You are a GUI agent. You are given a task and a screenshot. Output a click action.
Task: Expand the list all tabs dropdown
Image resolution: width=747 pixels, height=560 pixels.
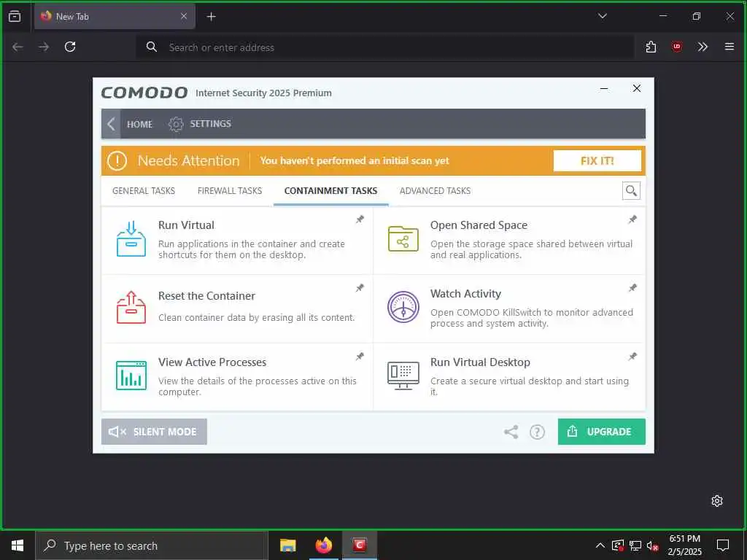tap(602, 16)
